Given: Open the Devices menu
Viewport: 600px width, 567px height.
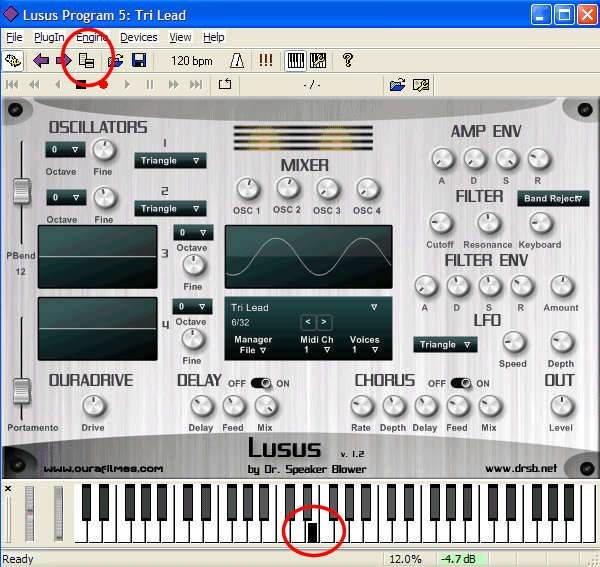Looking at the screenshot, I should 139,37.
